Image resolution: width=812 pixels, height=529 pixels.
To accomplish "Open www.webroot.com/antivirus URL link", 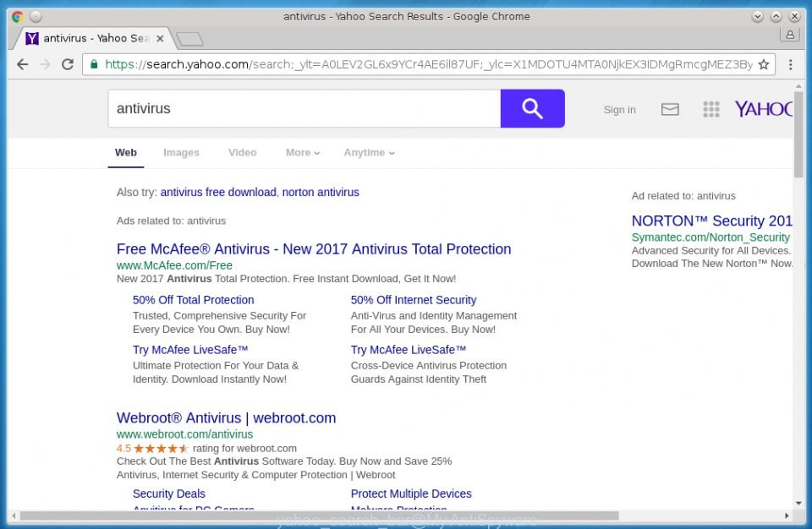I will 185,434.
